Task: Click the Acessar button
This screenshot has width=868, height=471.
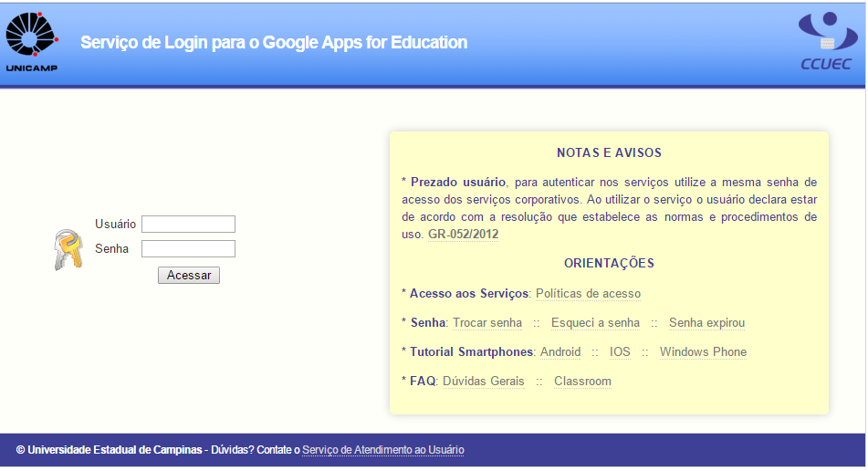Action: 189,275
